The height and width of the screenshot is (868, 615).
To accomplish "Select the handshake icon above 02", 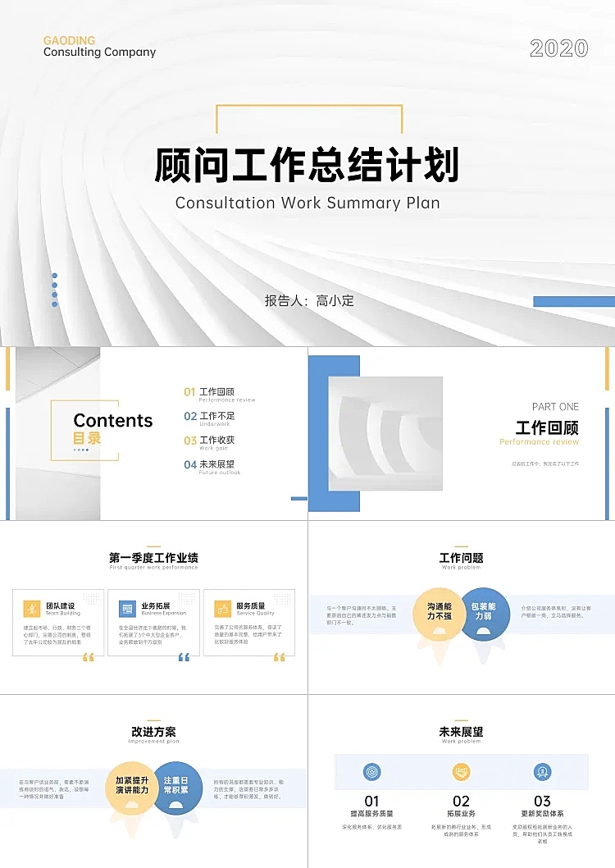I will 461,771.
